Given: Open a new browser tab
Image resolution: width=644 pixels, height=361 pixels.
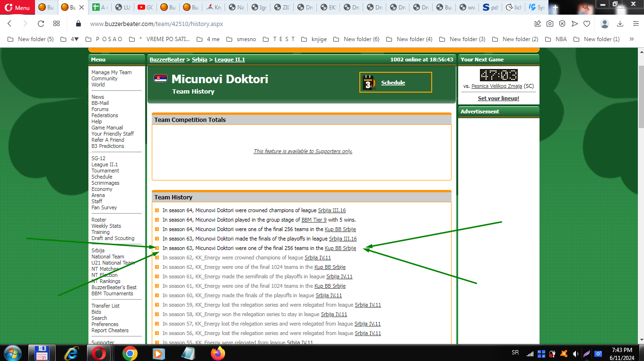Looking at the screenshot, I should tap(555, 8).
